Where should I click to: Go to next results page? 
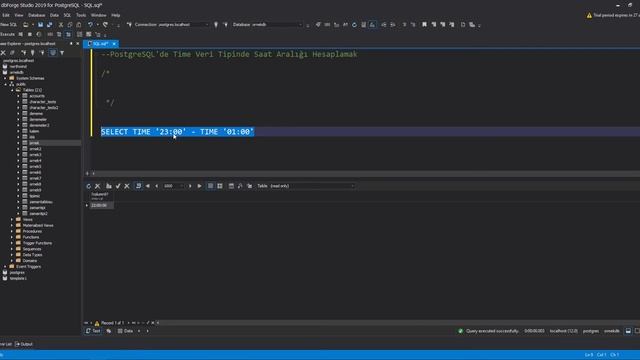coord(190,186)
